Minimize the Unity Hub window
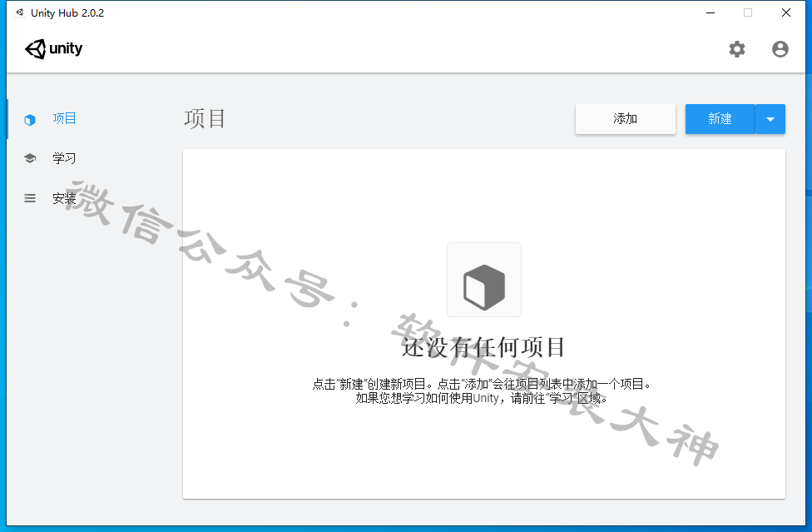The width and height of the screenshot is (812, 532). (710, 12)
